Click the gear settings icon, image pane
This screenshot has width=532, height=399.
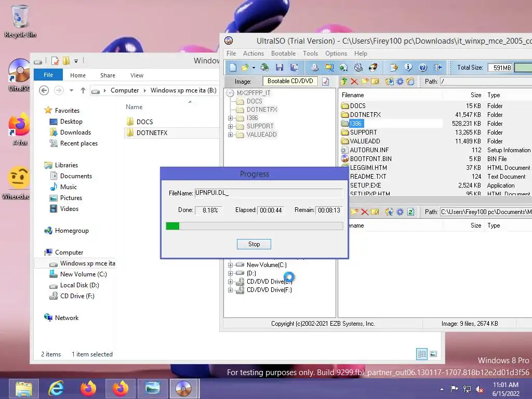400,82
